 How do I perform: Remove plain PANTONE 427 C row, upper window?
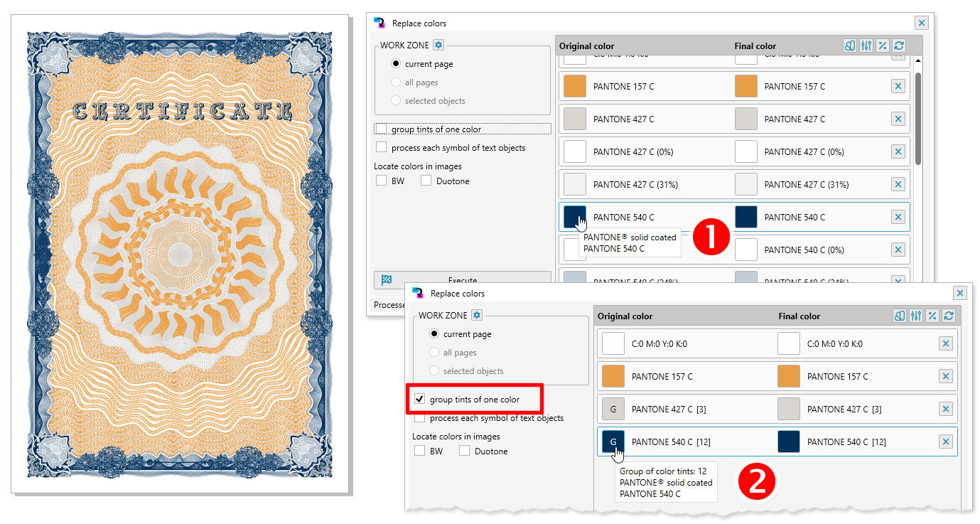[x=898, y=119]
